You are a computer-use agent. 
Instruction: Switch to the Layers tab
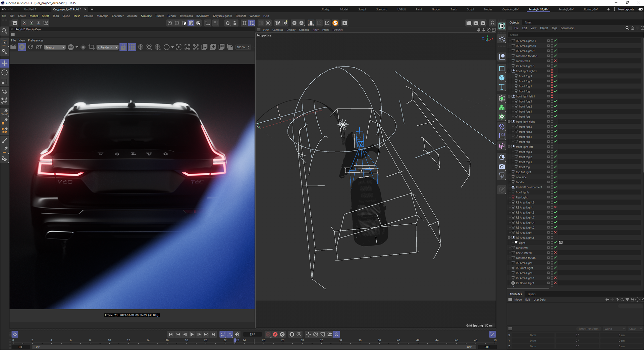(532, 294)
